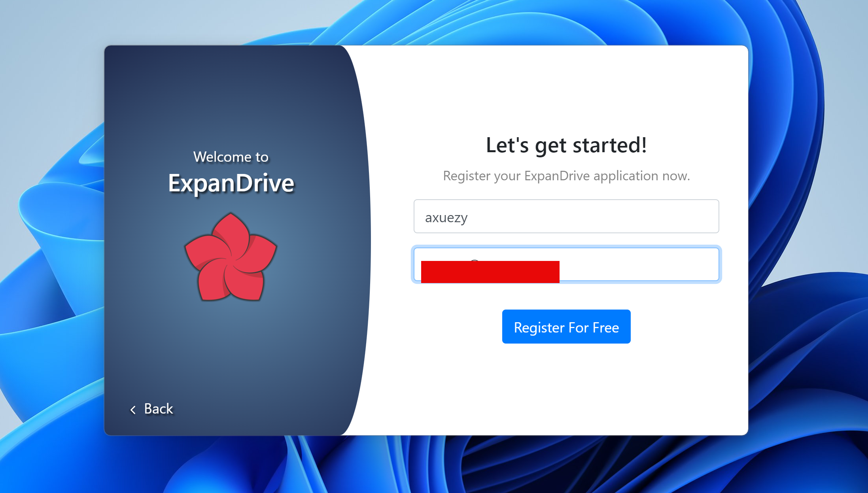Click blank white area below Register button
The image size is (868, 493).
click(x=566, y=387)
